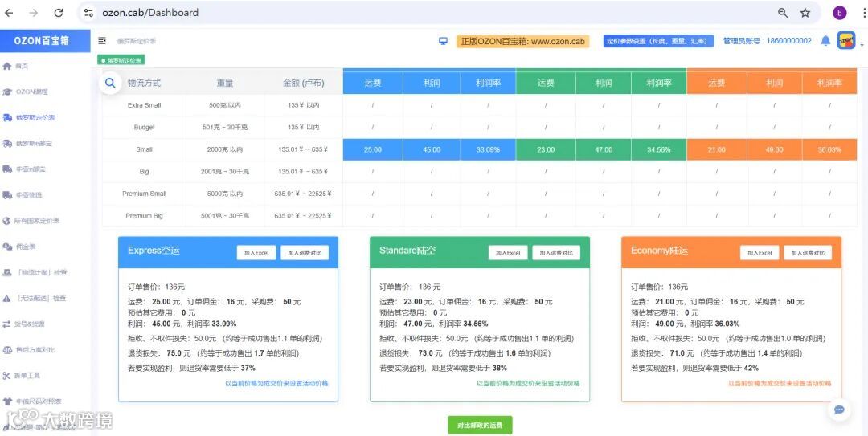Click orange 21.00 运费 cell
868x436 pixels.
(716, 149)
